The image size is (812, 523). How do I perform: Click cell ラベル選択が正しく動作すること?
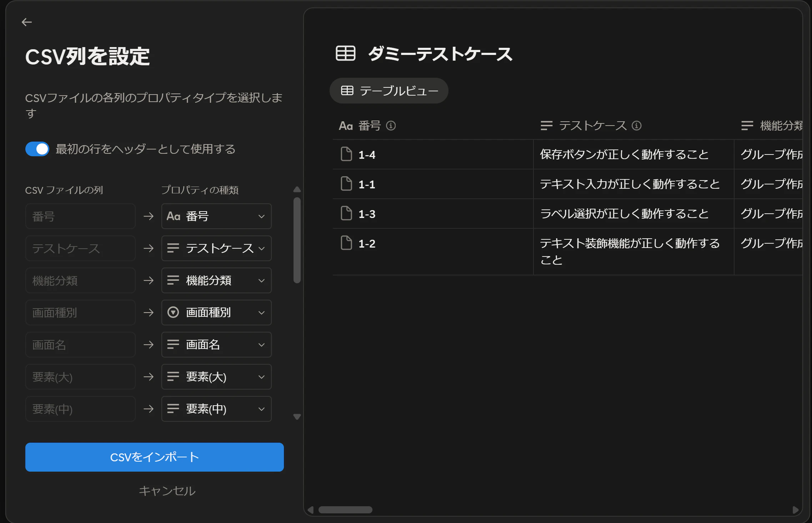click(634, 213)
